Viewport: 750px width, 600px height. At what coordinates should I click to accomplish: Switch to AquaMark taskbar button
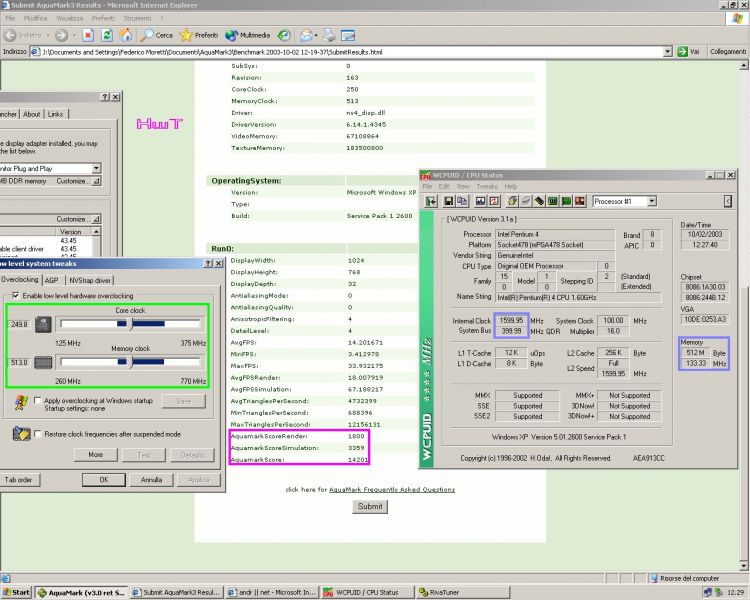tap(81, 592)
